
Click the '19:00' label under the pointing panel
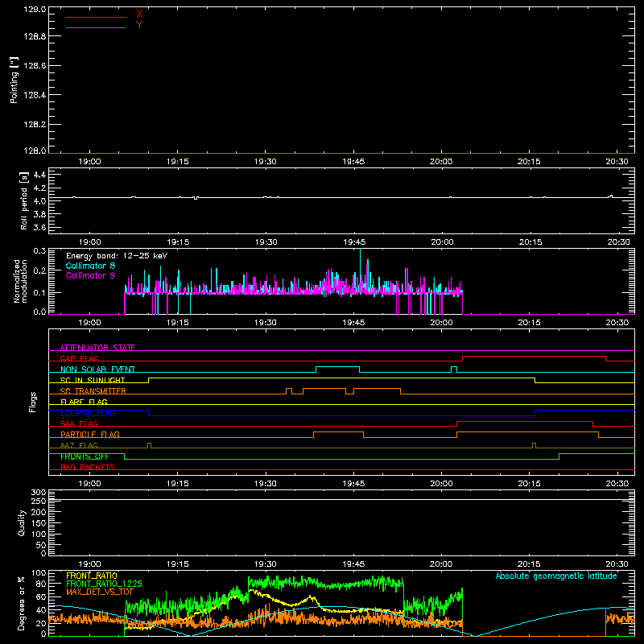(x=89, y=162)
